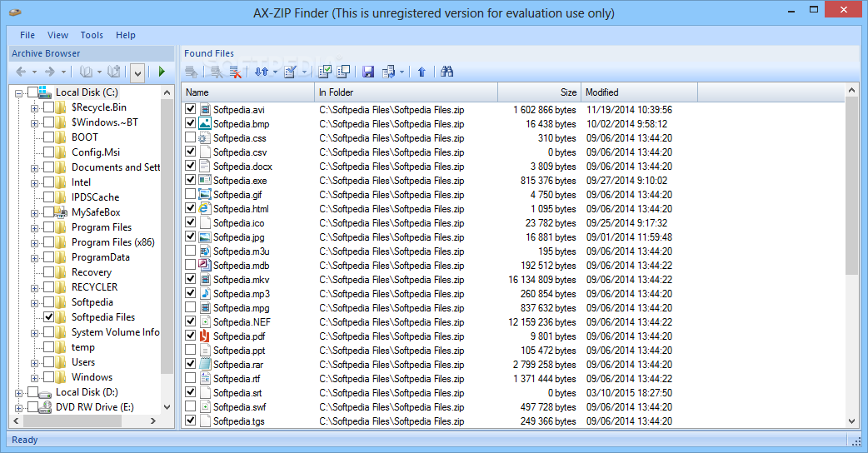Click the Softpedia.pdf file icon
This screenshot has height=453, width=868.
click(x=205, y=336)
